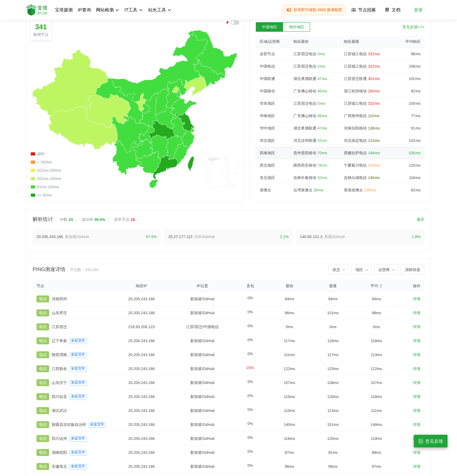This screenshot has width=457, height=476.
Task: Open the IP查询 nav item
Action: [x=84, y=10]
